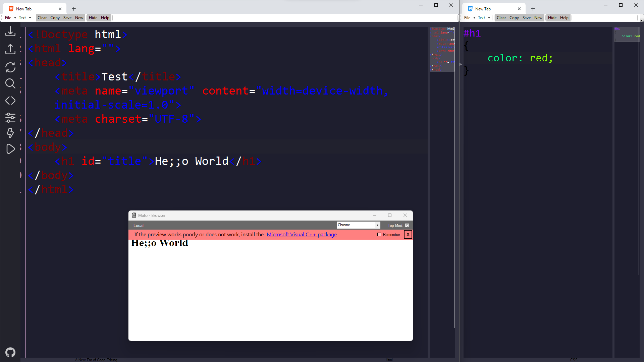This screenshot has height=362, width=644.
Task: Open the Microsoft Visual C++ package link
Action: click(x=302, y=235)
